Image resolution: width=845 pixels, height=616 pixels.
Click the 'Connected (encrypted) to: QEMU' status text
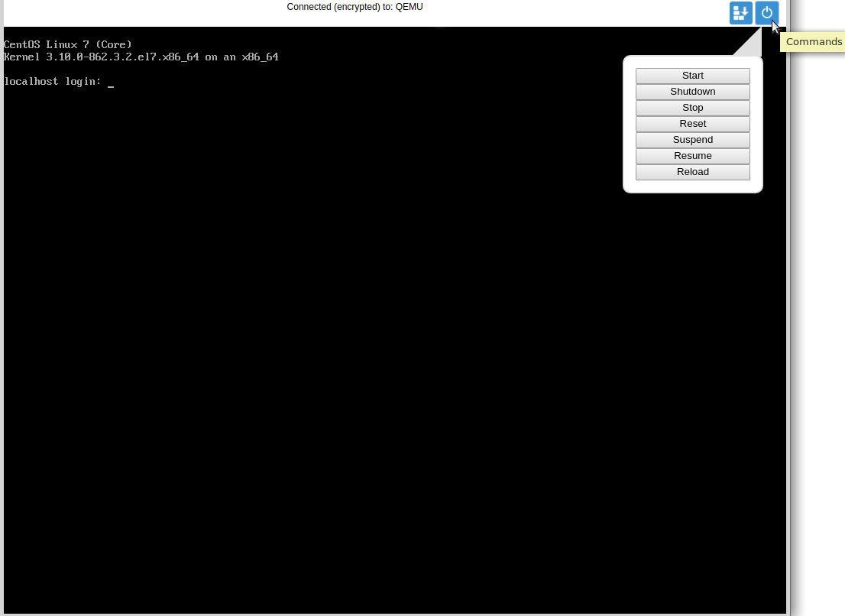tap(355, 7)
